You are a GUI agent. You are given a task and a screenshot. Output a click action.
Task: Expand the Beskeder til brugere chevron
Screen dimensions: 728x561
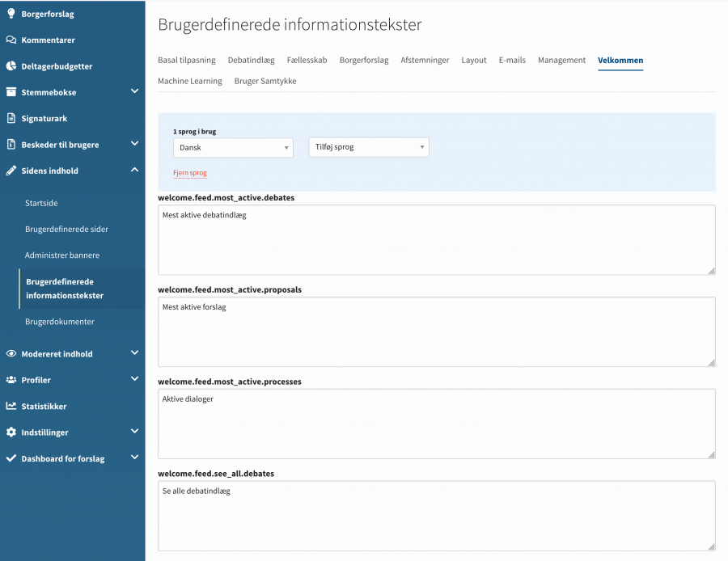(134, 144)
